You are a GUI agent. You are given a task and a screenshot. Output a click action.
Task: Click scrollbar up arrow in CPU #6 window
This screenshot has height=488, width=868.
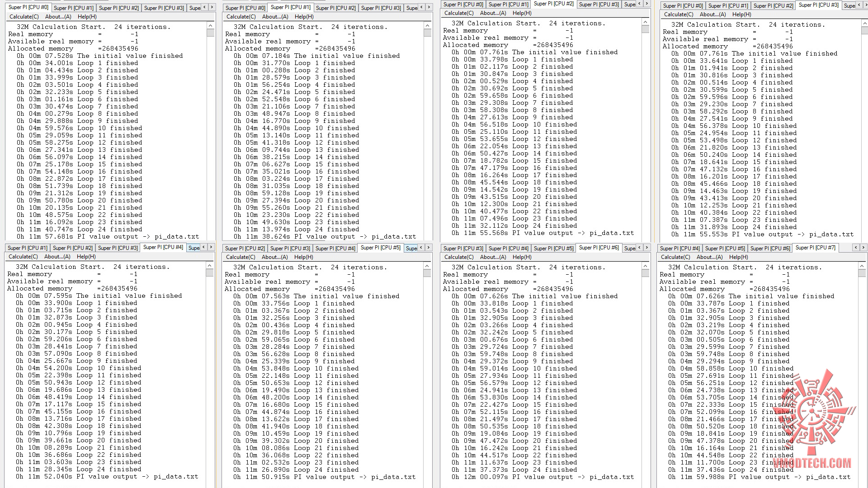(645, 267)
